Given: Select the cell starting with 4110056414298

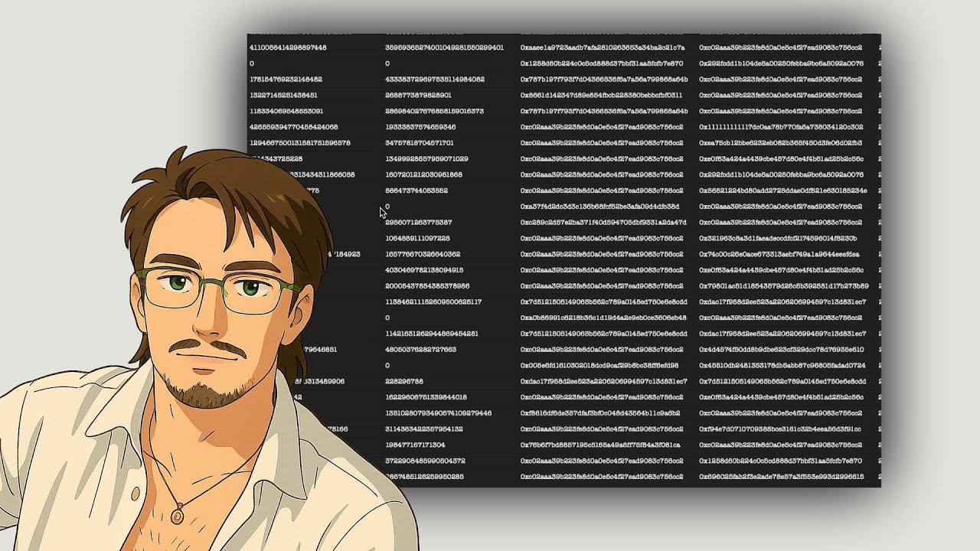Looking at the screenshot, I should tap(288, 47).
